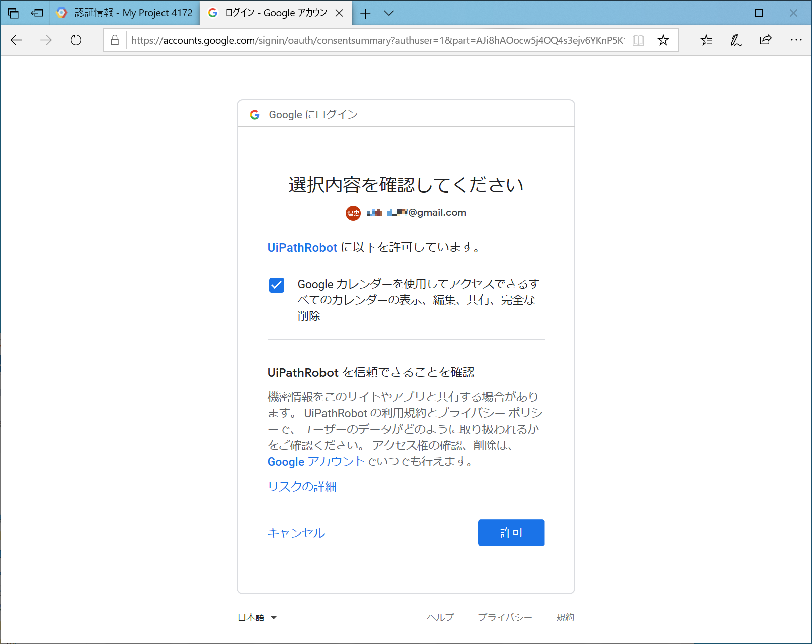The width and height of the screenshot is (812, 644).
Task: Click the Google にログイン header text
Action: tap(313, 115)
